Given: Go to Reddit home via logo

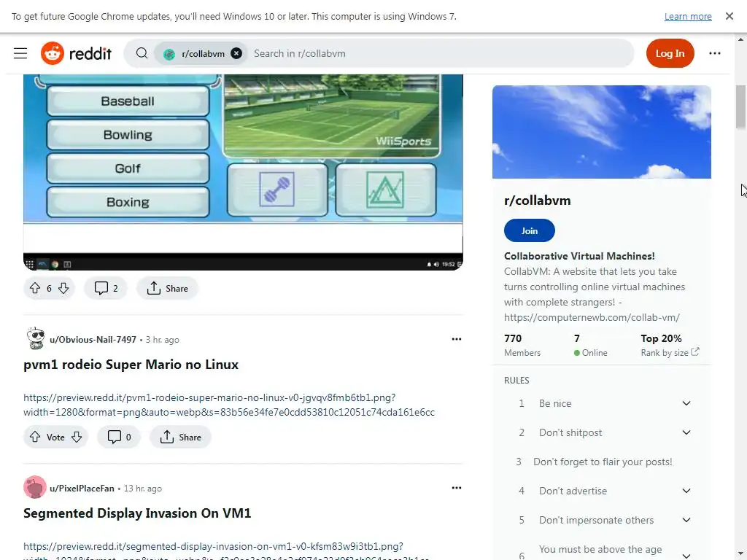Looking at the screenshot, I should [76, 53].
